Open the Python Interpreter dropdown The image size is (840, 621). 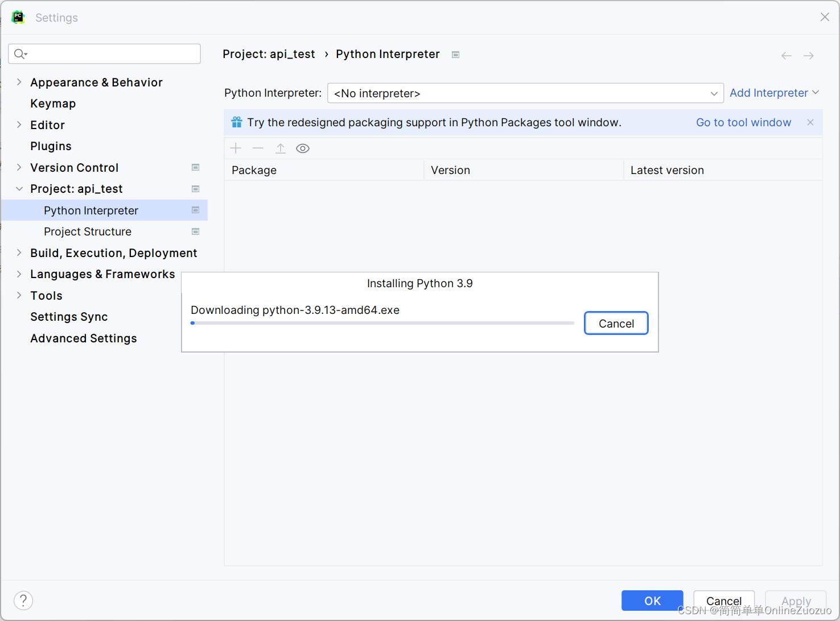(x=525, y=93)
